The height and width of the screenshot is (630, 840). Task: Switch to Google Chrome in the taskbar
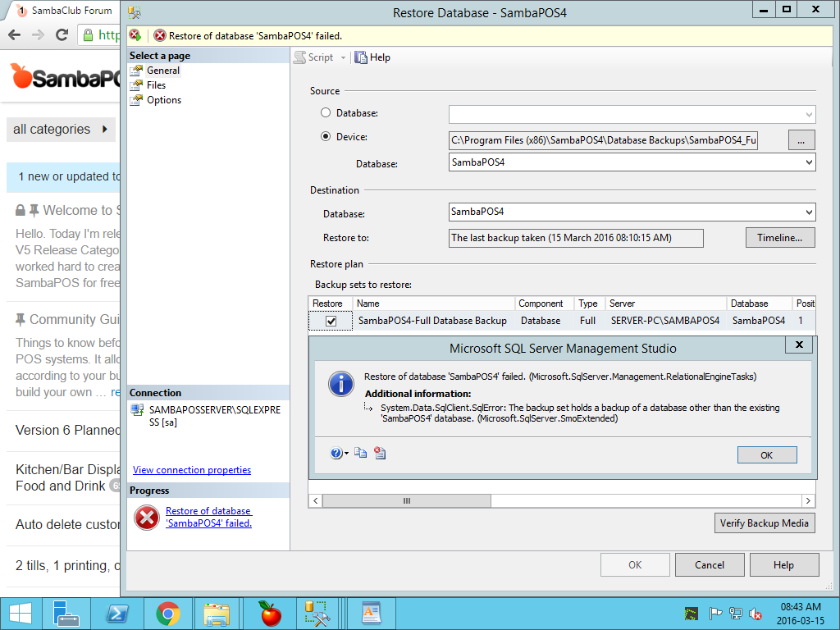tap(168, 614)
